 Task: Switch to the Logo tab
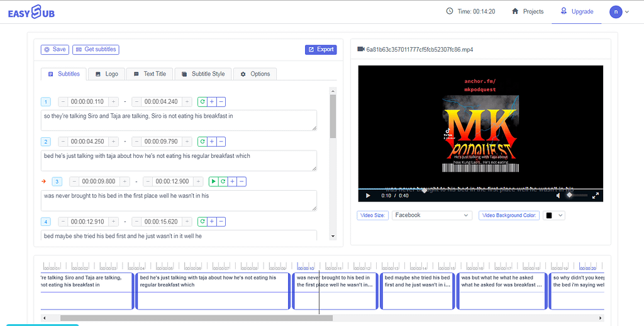coord(107,74)
